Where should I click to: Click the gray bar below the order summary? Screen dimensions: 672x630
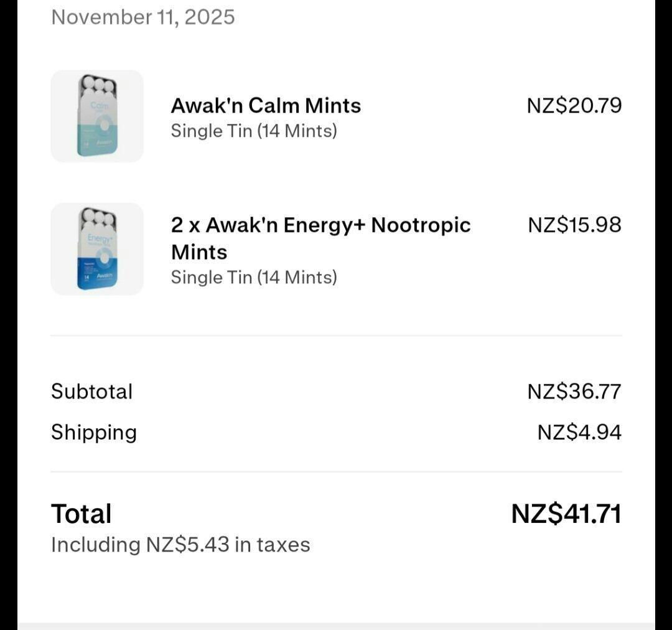point(336,626)
